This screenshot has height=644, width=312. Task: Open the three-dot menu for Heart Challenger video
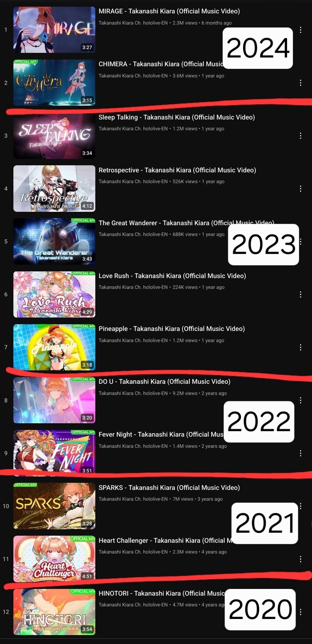[300, 559]
